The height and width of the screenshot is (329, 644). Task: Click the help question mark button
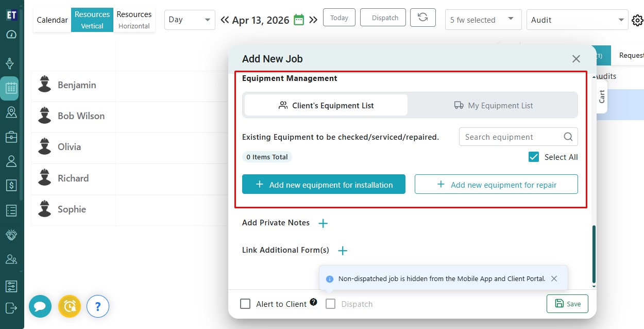point(98,307)
